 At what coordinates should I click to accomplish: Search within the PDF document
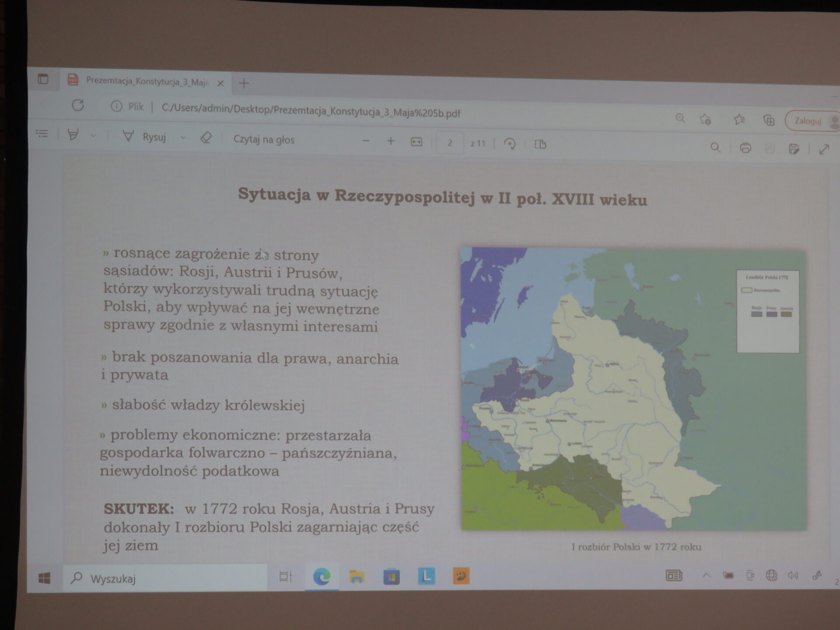tap(715, 147)
